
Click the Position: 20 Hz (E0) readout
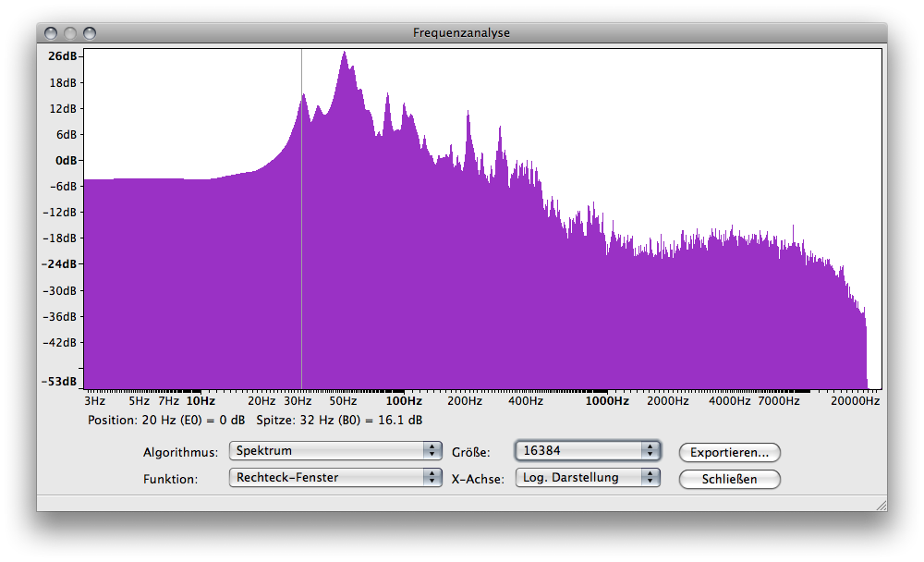point(166,421)
